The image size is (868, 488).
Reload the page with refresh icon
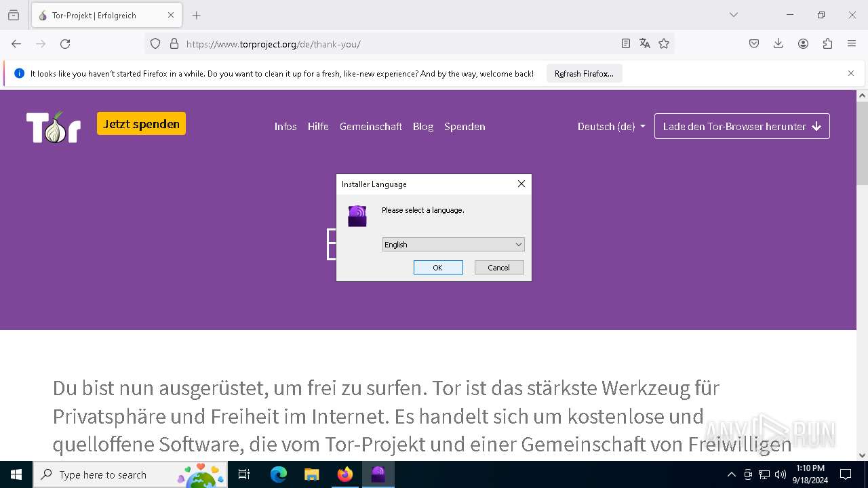click(x=65, y=44)
